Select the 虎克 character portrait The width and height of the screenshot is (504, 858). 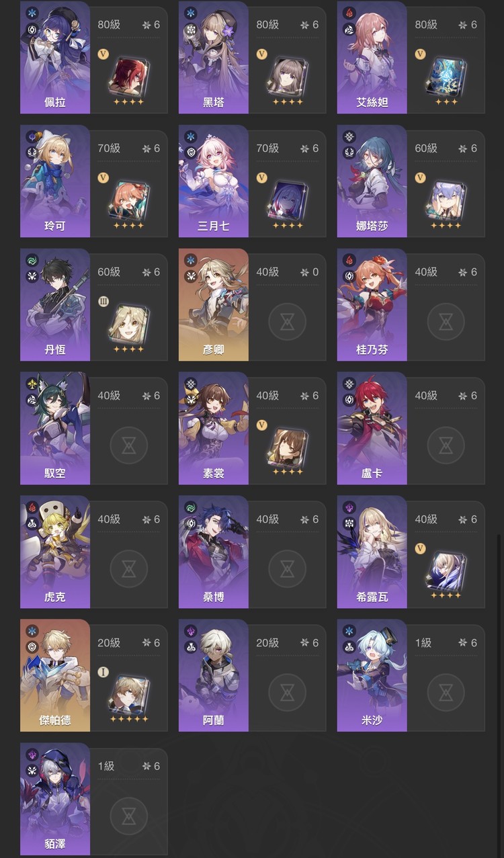[x=55, y=552]
